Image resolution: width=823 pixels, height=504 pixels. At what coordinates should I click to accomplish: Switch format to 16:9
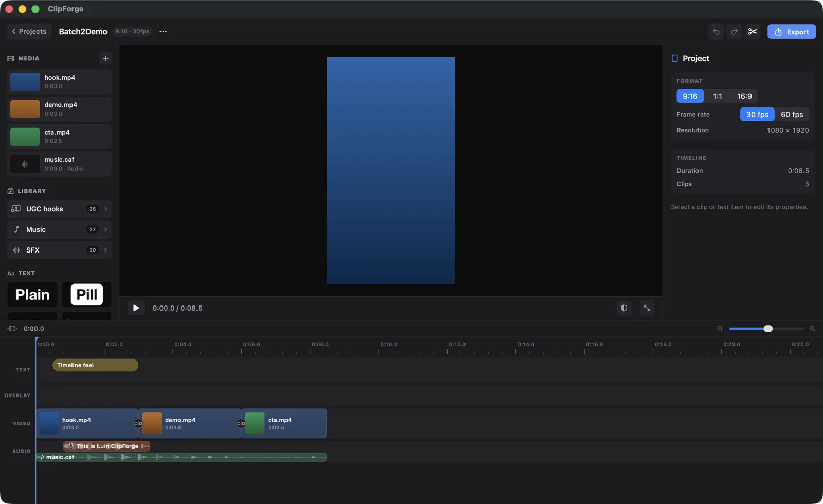click(744, 96)
